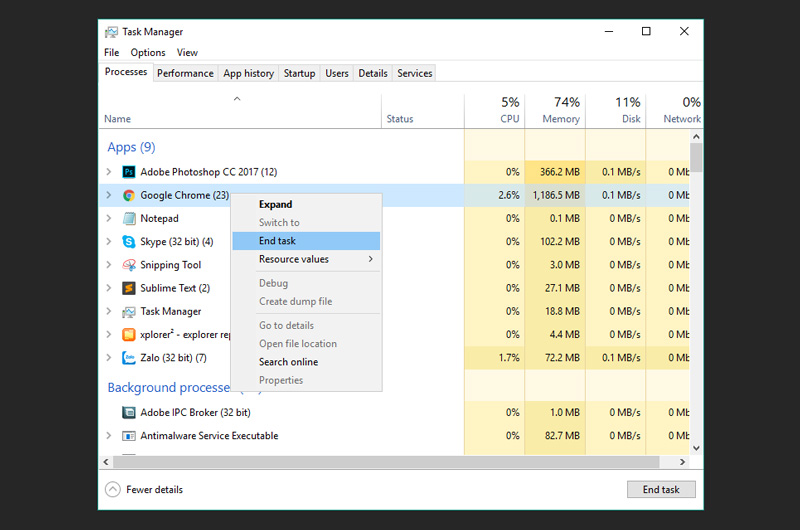Image resolution: width=800 pixels, height=530 pixels.
Task: Click Photoshop's 366.2 MB memory value
Action: (x=560, y=172)
